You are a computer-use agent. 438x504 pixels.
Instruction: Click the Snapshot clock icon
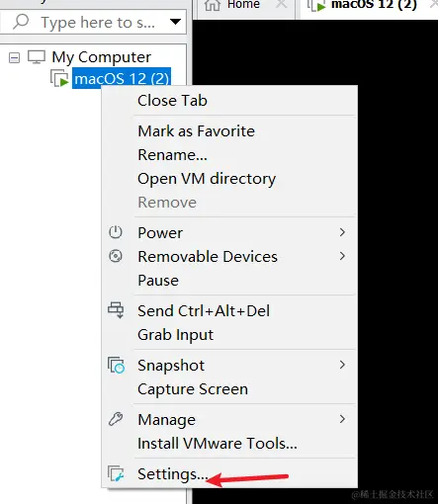point(116,365)
